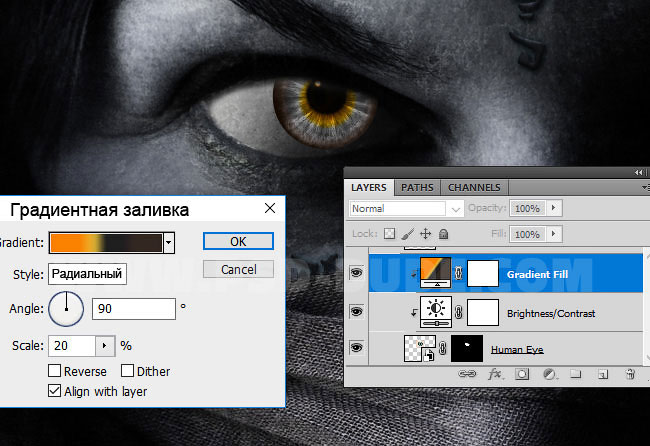Click the Angle value input field
This screenshot has height=446, width=650.
click(133, 309)
